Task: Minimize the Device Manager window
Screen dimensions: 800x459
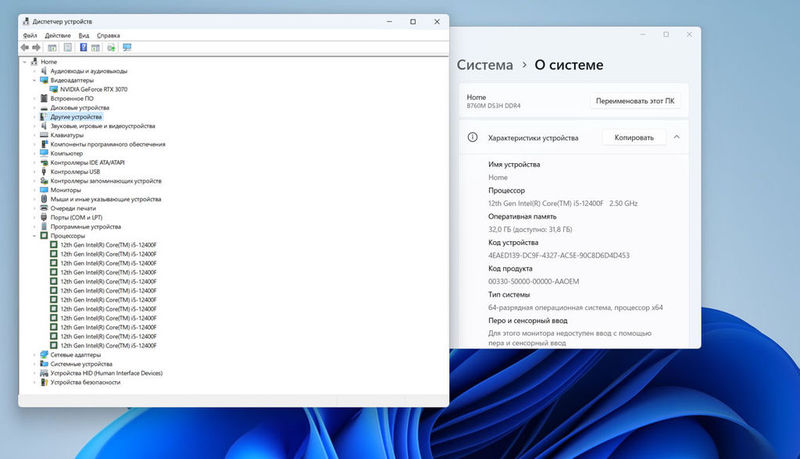Action: click(389, 21)
